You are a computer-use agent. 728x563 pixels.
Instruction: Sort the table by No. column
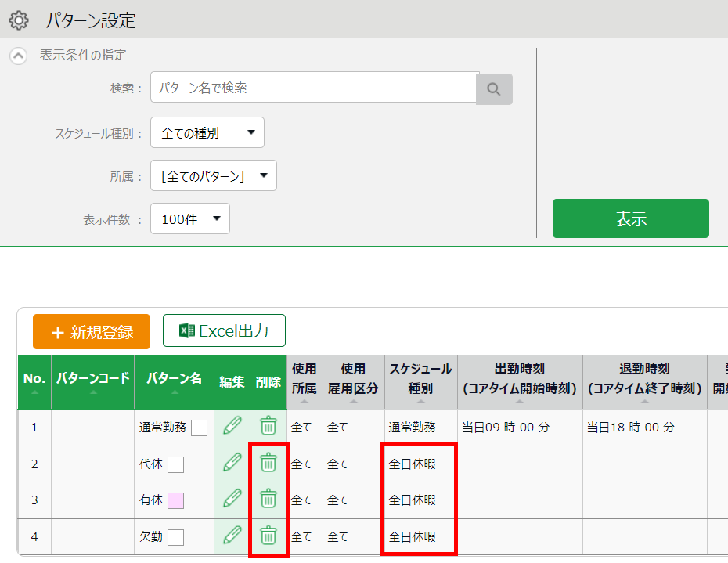pos(34,381)
